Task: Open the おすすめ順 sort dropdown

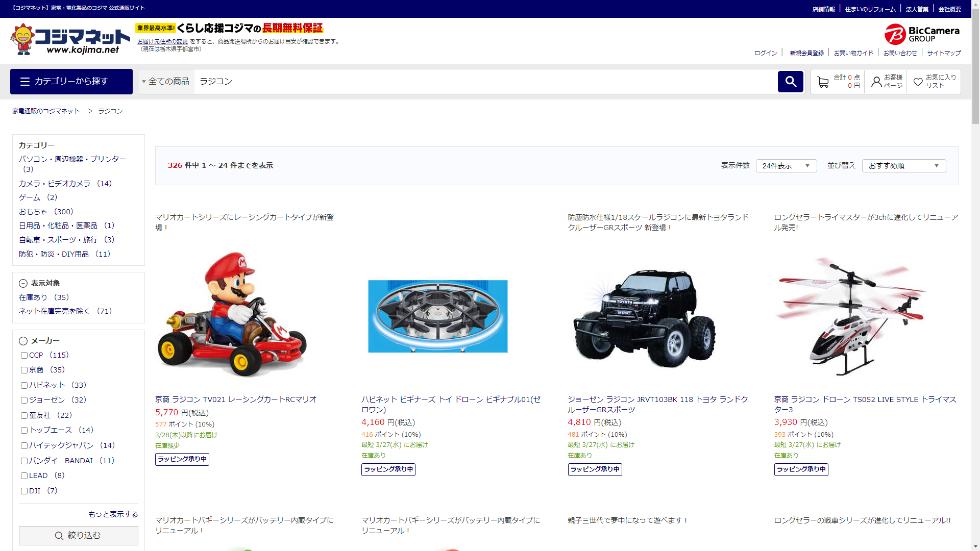Action: 903,166
